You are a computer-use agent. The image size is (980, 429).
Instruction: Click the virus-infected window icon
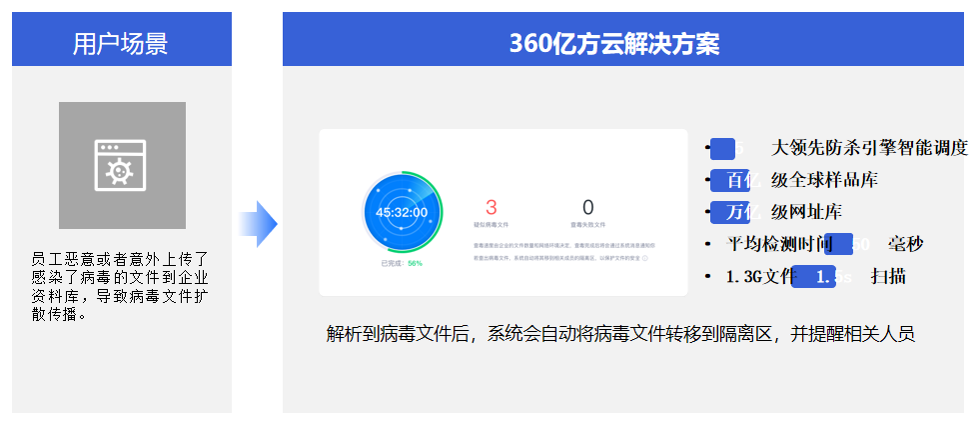click(120, 165)
